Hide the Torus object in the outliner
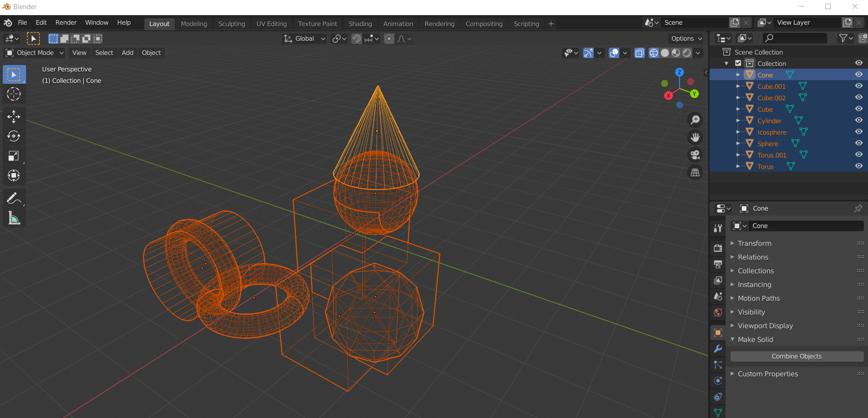 point(859,166)
